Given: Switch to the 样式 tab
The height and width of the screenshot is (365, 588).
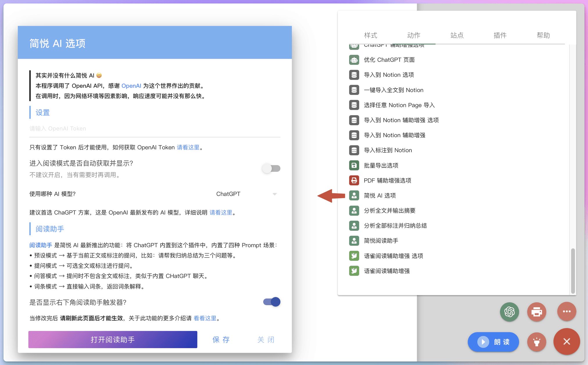Looking at the screenshot, I should pos(370,35).
